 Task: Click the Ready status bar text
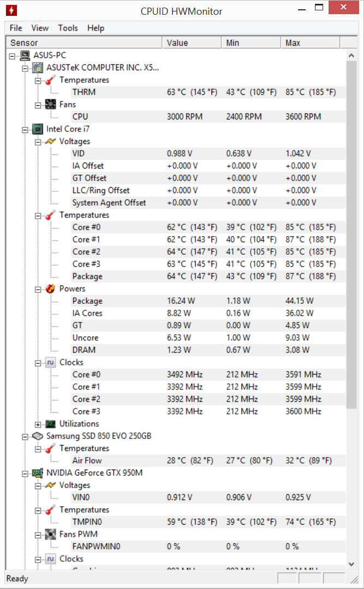click(17, 579)
